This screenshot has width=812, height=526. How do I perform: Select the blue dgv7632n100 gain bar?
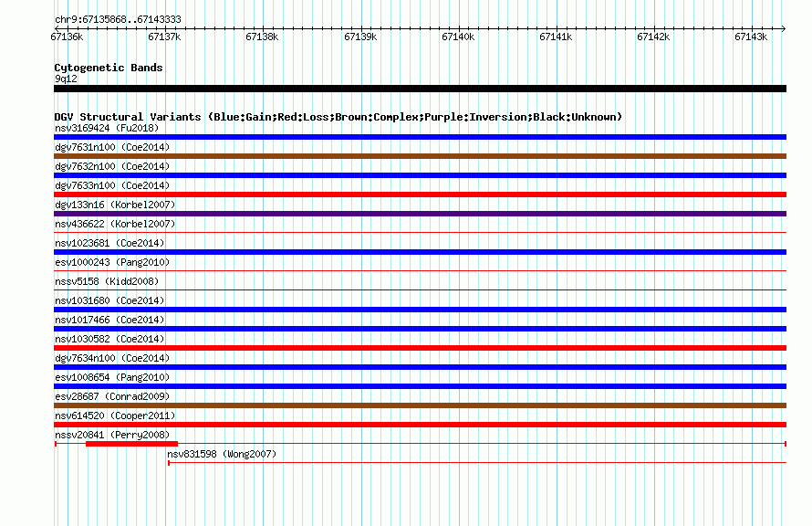point(420,175)
